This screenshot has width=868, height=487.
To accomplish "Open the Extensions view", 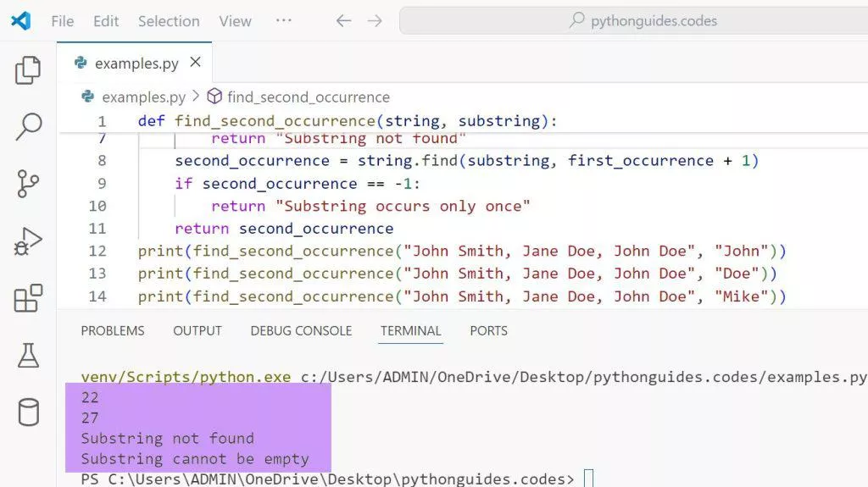I will [28, 298].
